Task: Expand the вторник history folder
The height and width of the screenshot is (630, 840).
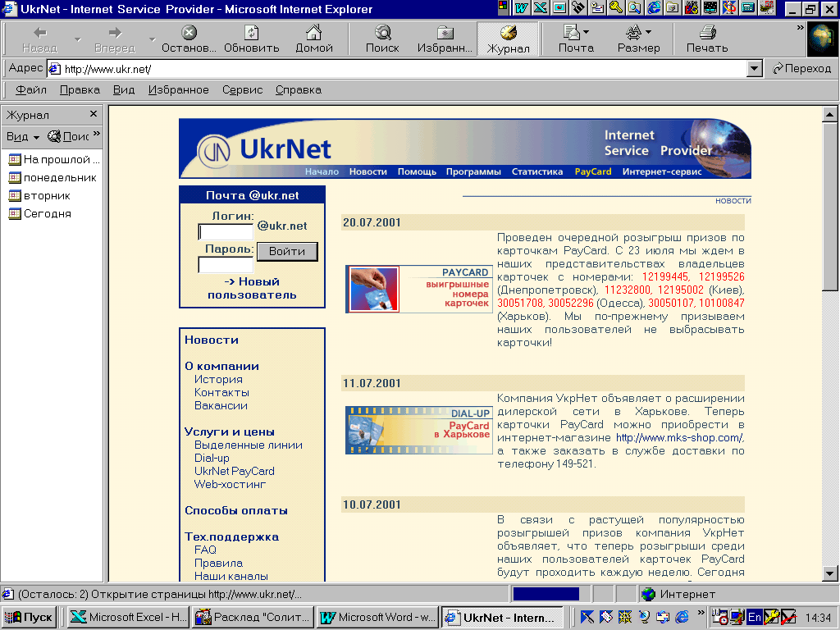Action: [39, 196]
